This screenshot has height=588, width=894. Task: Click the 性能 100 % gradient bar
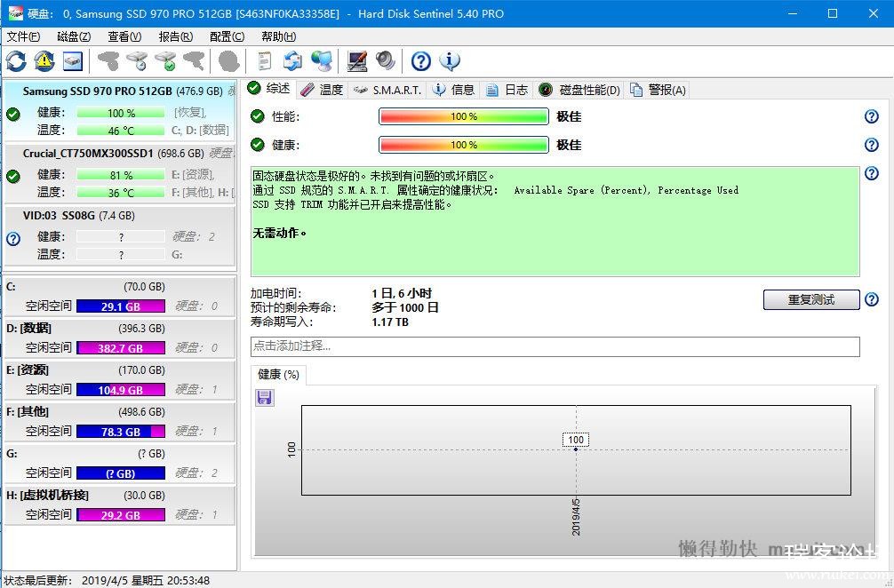[x=464, y=116]
